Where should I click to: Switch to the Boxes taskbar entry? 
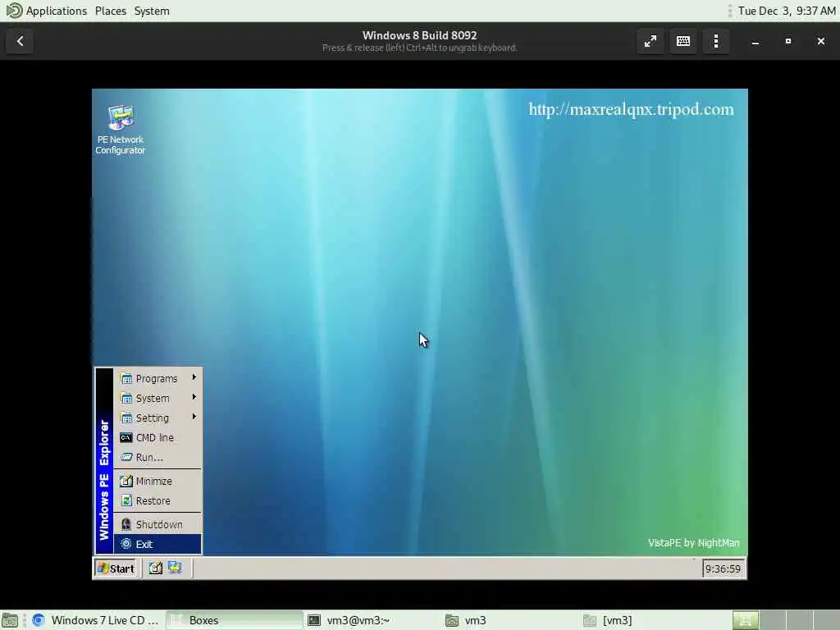click(x=234, y=620)
